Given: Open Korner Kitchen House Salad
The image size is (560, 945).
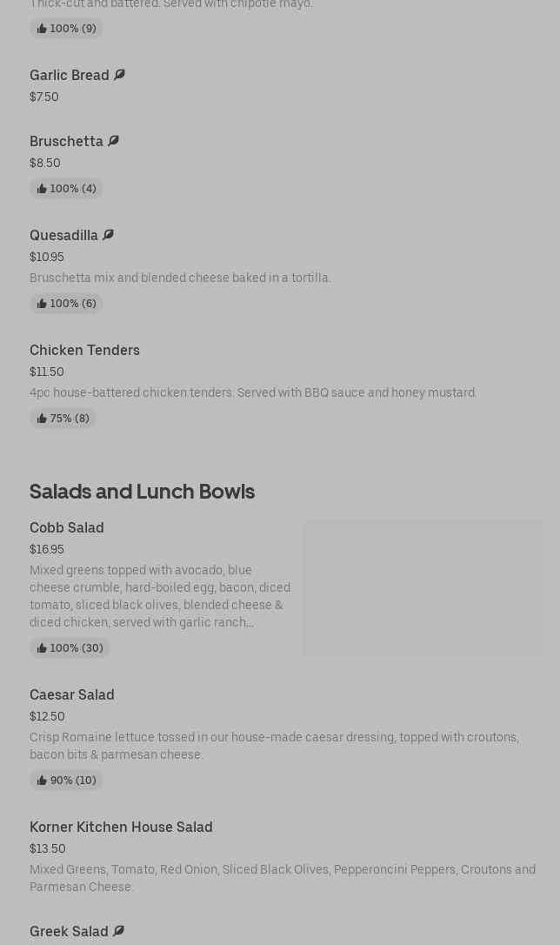Looking at the screenshot, I should (121, 827).
